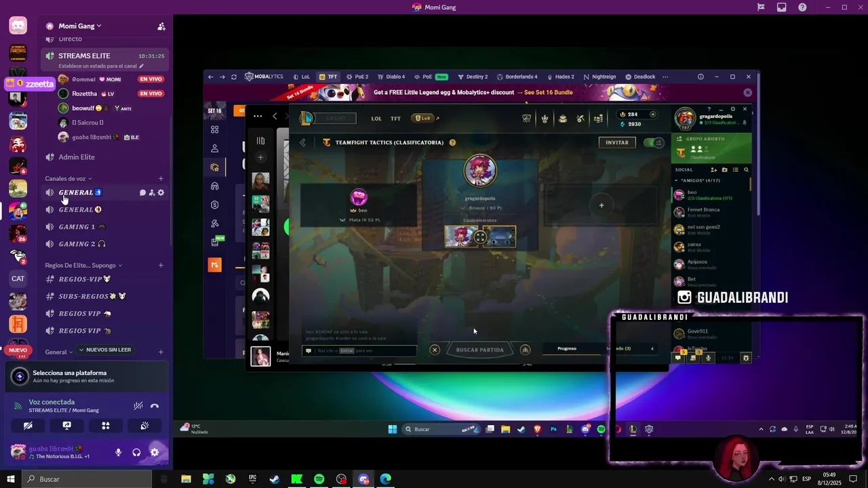Add channel to Regios De Elite category
The width and height of the screenshot is (868, 488).
click(x=161, y=265)
